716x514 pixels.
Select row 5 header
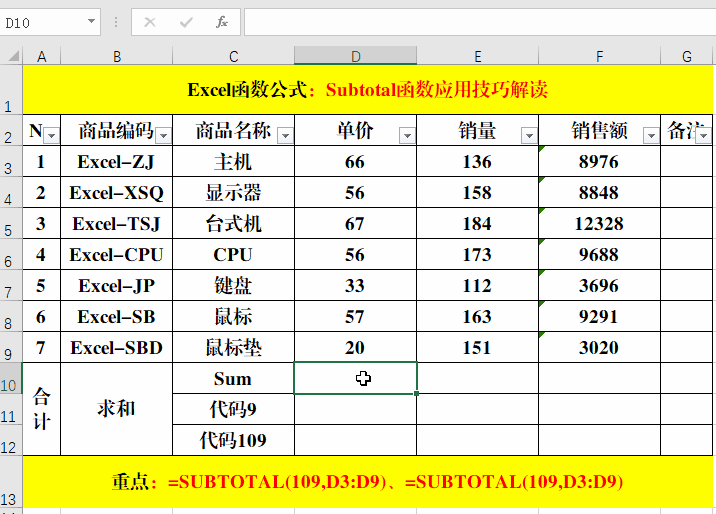click(11, 224)
